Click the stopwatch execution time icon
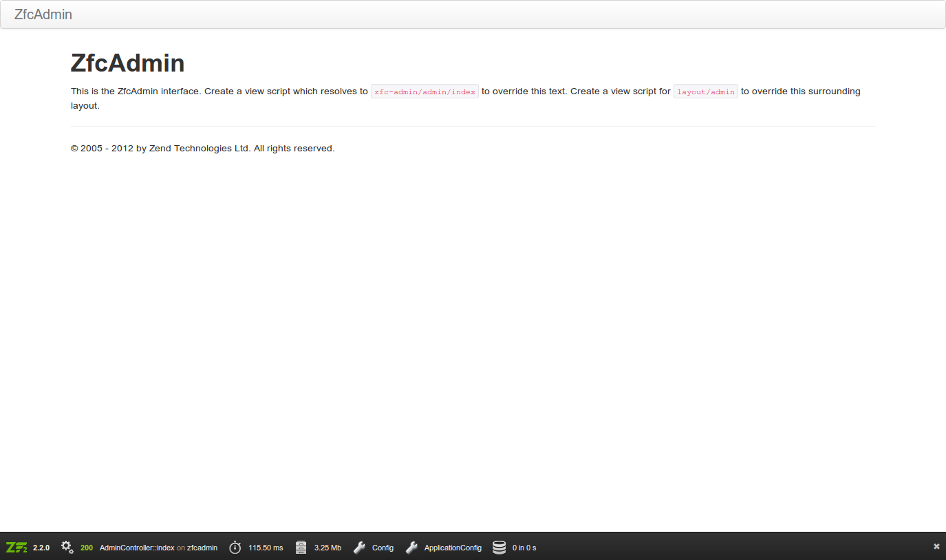 (x=235, y=548)
